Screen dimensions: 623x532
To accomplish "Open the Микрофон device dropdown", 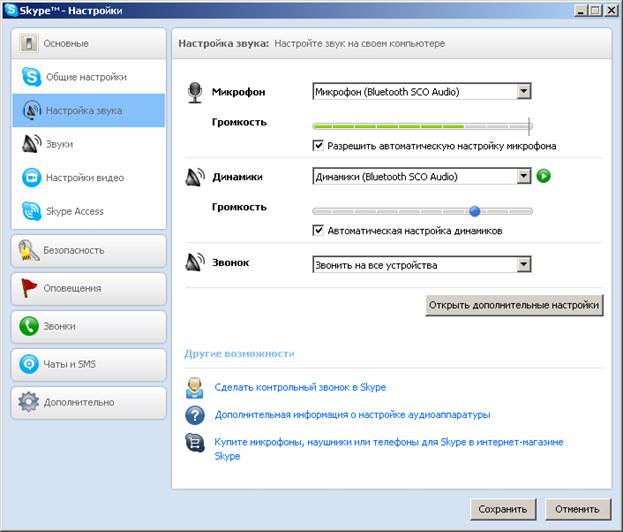I will (x=422, y=92).
